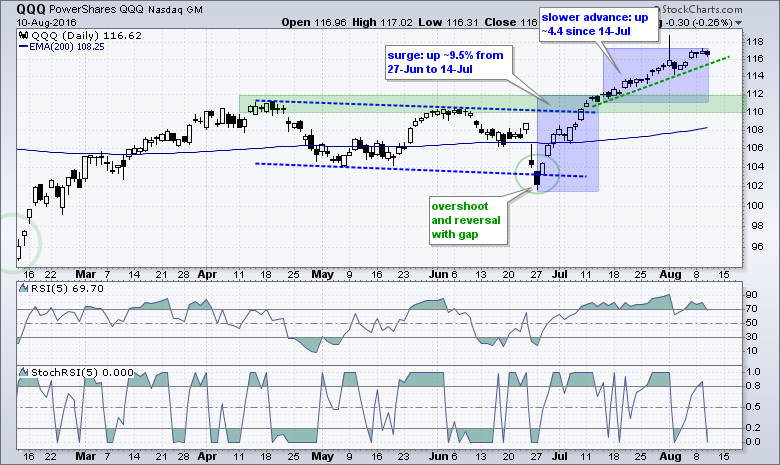Click the QQQ ticker symbol title

click(x=31, y=9)
